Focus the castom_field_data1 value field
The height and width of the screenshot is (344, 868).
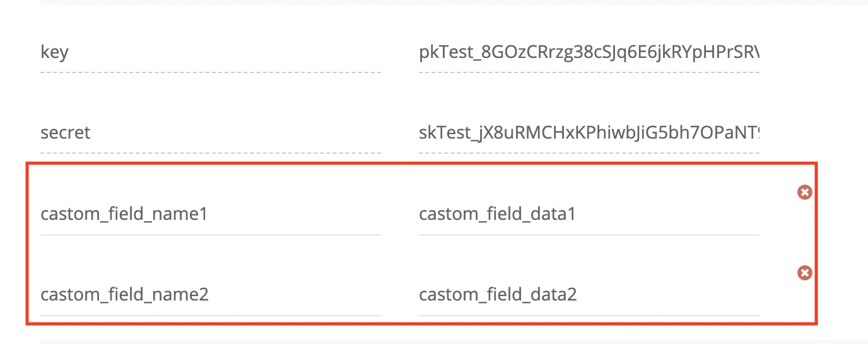point(589,215)
